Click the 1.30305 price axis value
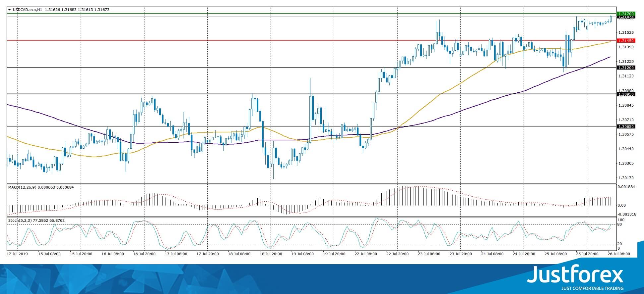Image resolution: width=644 pixels, height=294 pixels. click(626, 164)
